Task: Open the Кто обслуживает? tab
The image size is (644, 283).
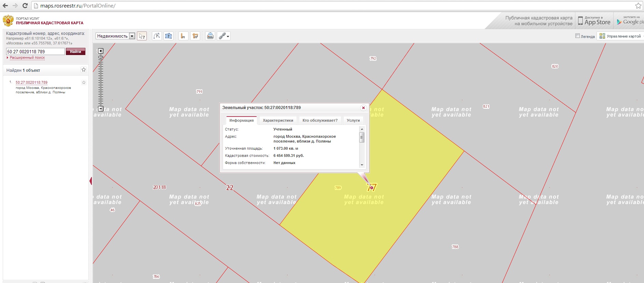Action: [x=320, y=120]
